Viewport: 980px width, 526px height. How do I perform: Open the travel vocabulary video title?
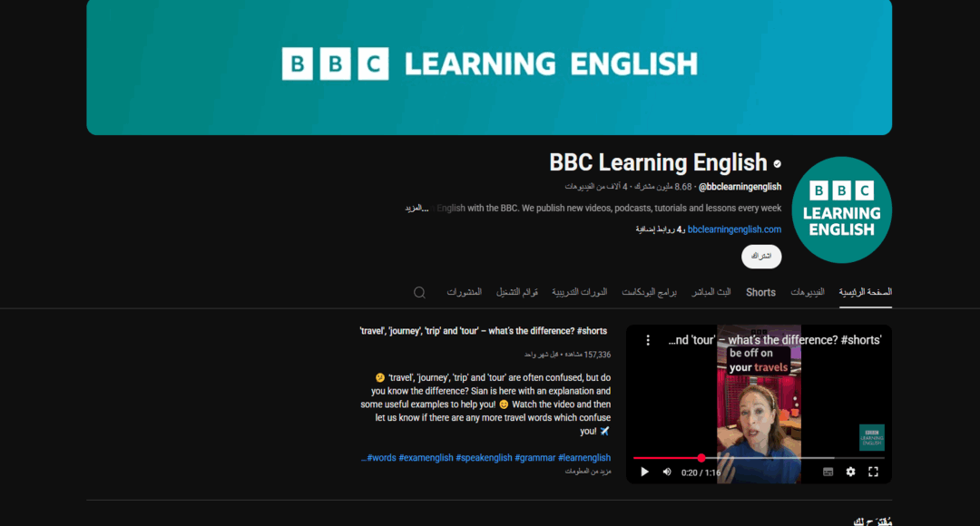point(482,330)
